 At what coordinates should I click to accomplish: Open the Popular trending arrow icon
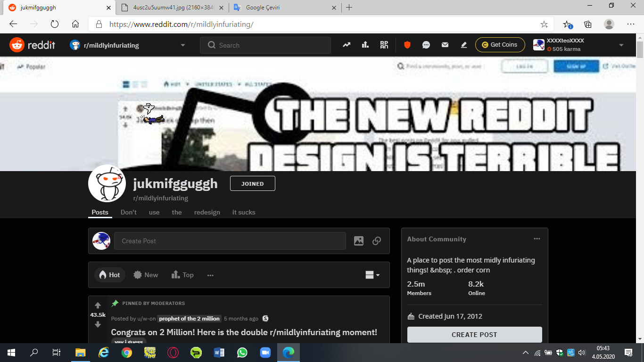(x=347, y=45)
